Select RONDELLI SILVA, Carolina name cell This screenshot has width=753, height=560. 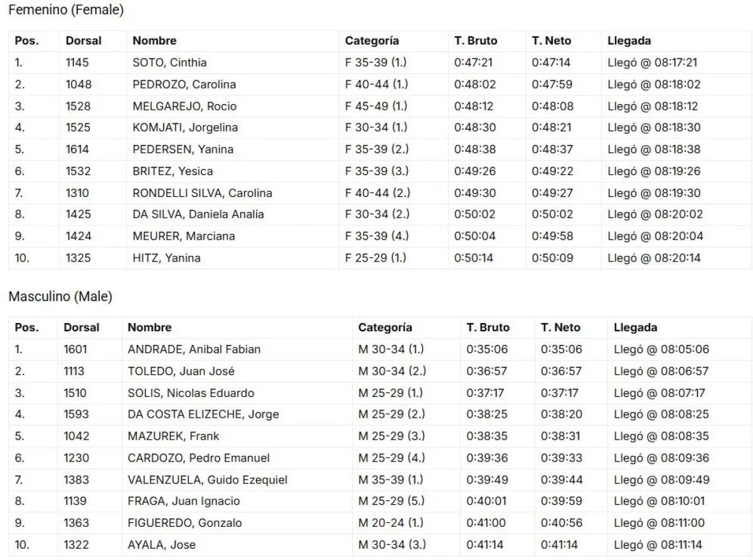(203, 193)
